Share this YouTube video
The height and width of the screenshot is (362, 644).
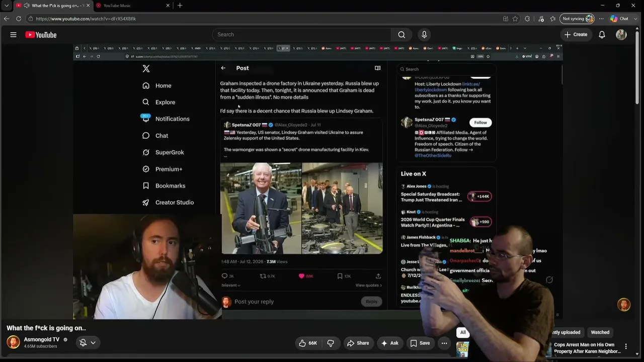click(358, 343)
